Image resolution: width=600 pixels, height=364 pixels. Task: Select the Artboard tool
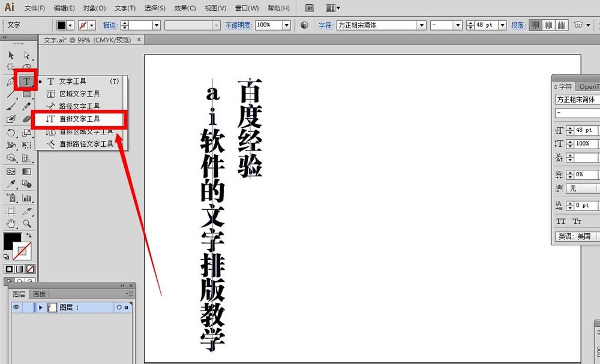pos(11,211)
